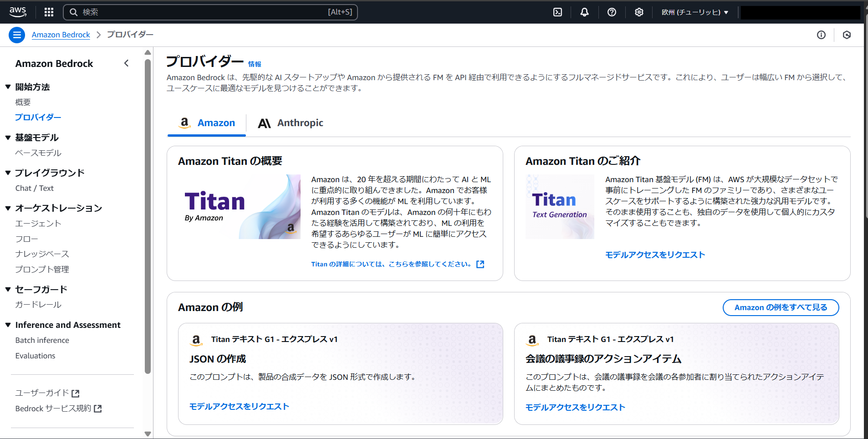This screenshot has height=439, width=868.
Task: Click Amazon の例をすべて見る button
Action: pos(781,307)
